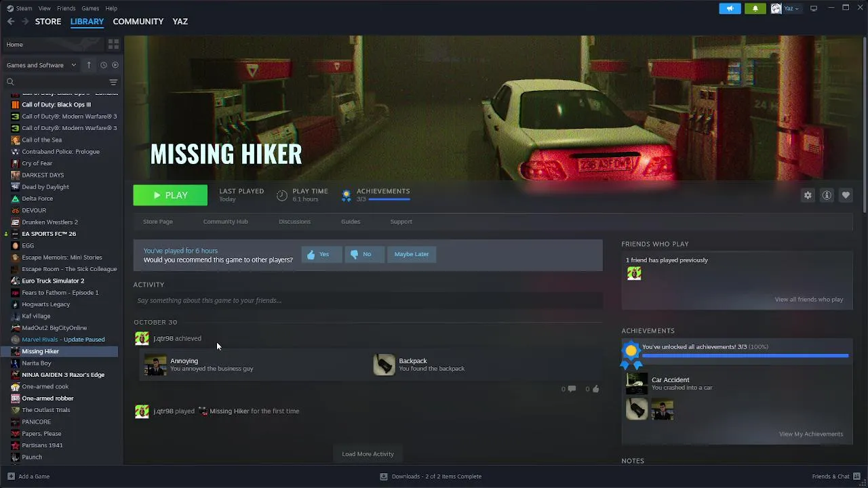
Task: Click the achievements ribbon icon near playtime
Action: [347, 195]
